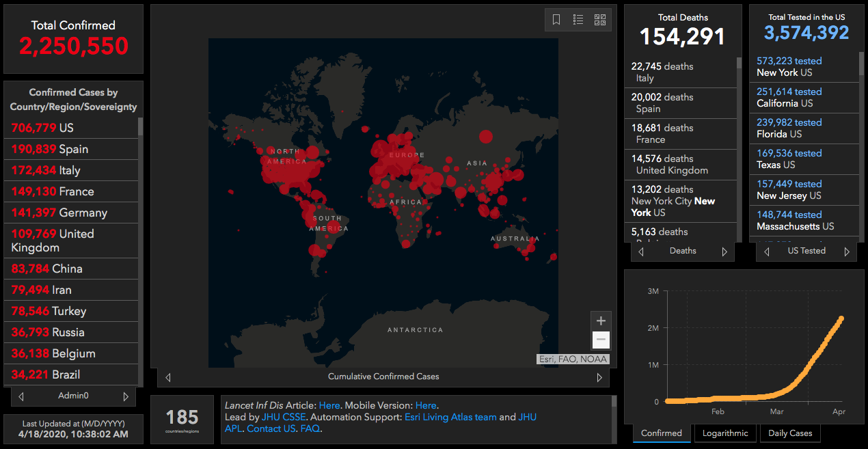Open the JHU CSSE link

[x=284, y=417]
